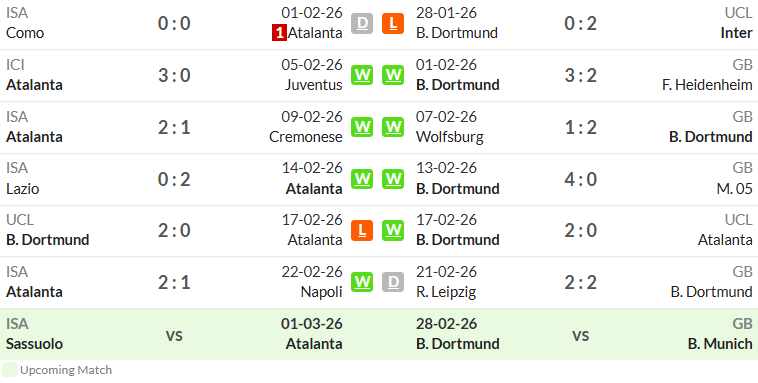
Task: Click the orange L badge for Atalanta on 17-02-26
Action: (x=362, y=230)
